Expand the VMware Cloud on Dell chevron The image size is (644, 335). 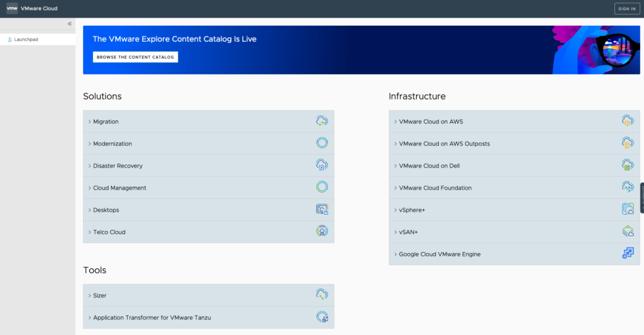pos(396,166)
